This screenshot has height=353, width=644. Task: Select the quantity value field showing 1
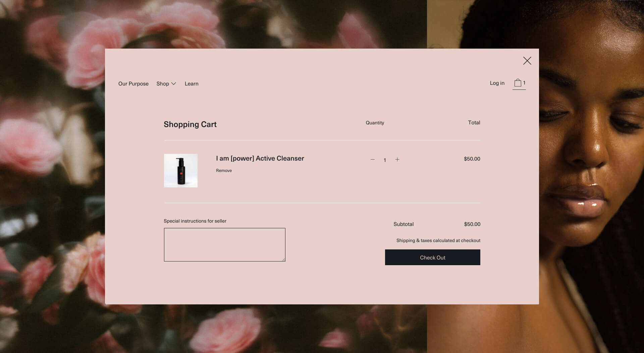click(385, 160)
